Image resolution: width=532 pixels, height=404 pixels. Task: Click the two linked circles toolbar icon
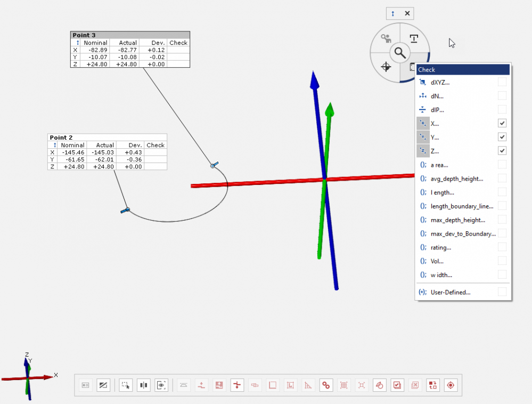(326, 385)
